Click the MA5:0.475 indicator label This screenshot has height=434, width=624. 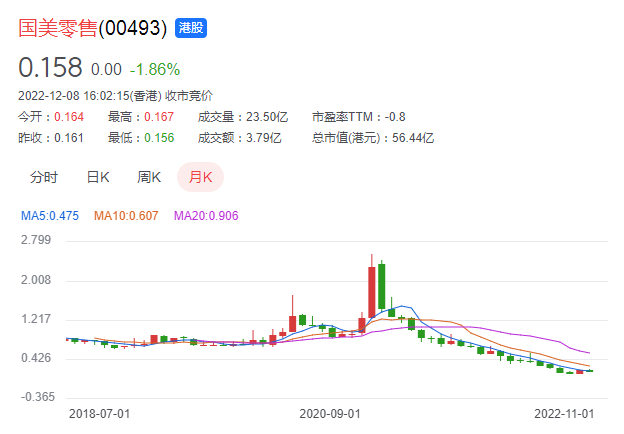(50, 216)
